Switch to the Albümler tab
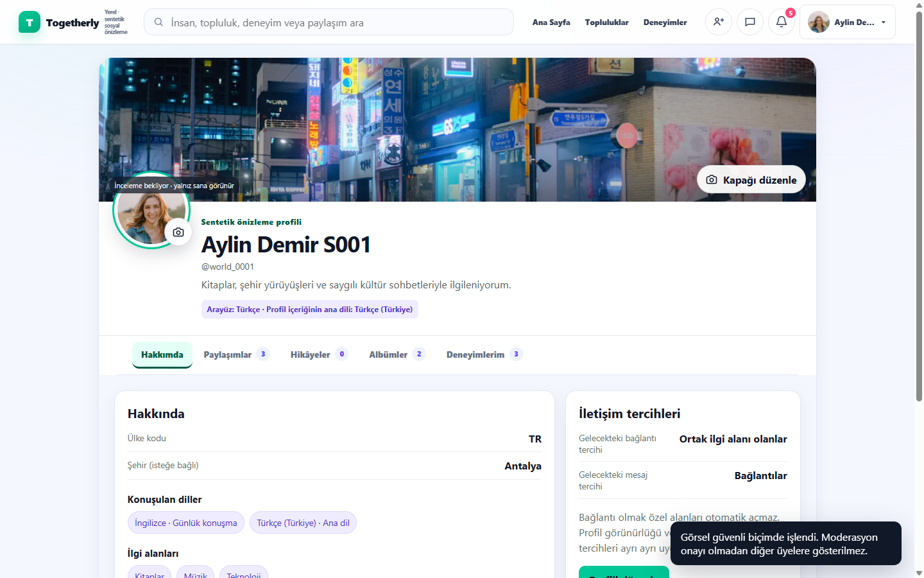Screen dimensions: 924x578 397,355
